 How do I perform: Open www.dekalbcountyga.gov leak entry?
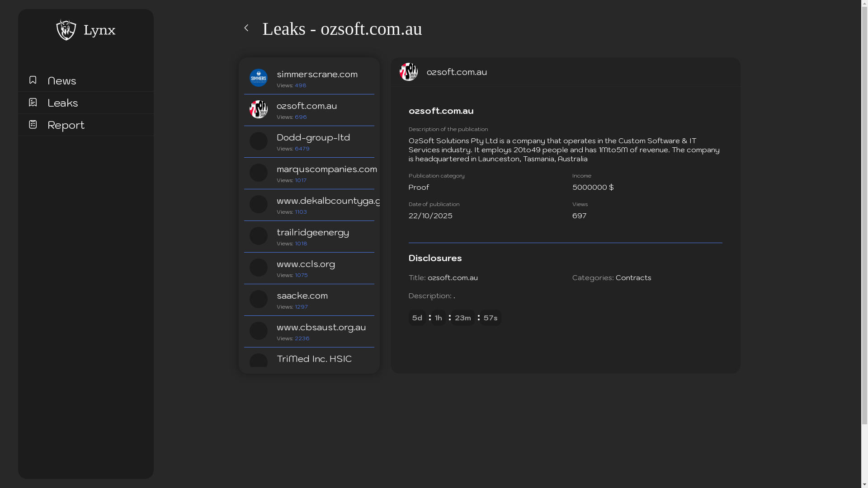[328, 201]
